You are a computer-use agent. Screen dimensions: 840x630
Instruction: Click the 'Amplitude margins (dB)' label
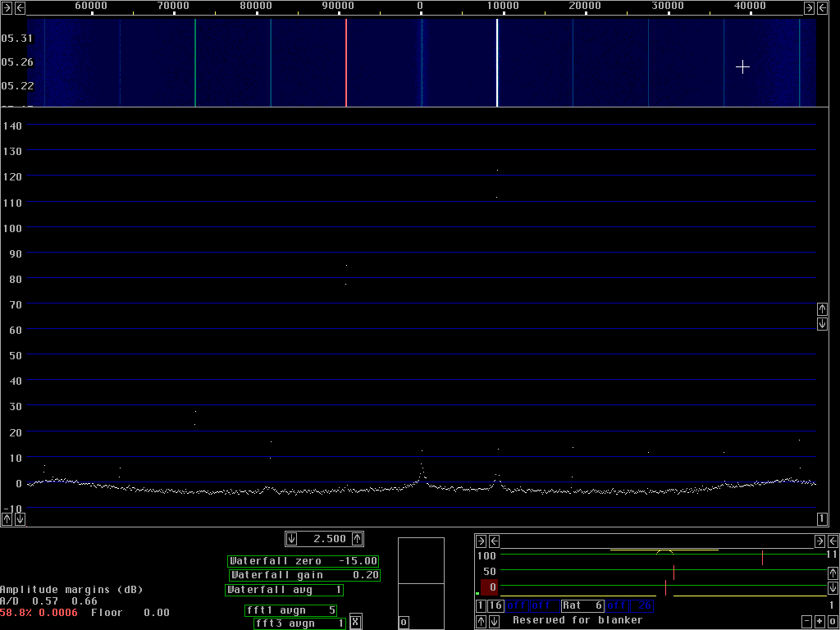[x=72, y=590]
